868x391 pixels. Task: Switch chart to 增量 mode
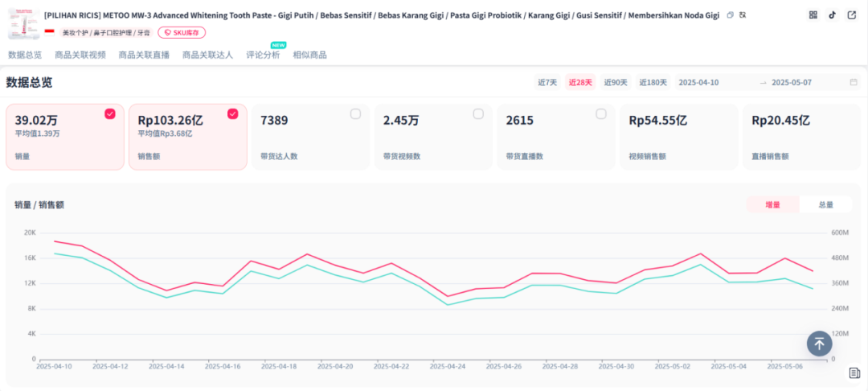(773, 204)
